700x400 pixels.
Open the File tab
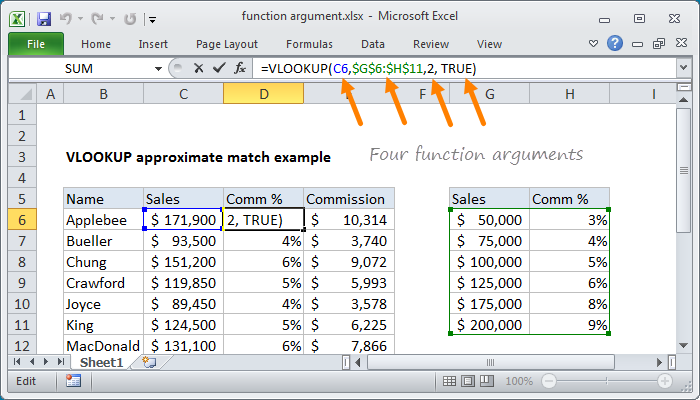click(x=36, y=44)
